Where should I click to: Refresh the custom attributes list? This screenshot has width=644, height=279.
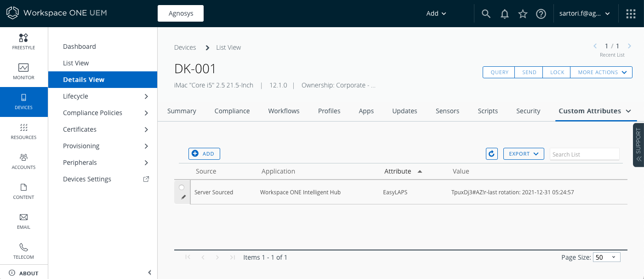(492, 154)
